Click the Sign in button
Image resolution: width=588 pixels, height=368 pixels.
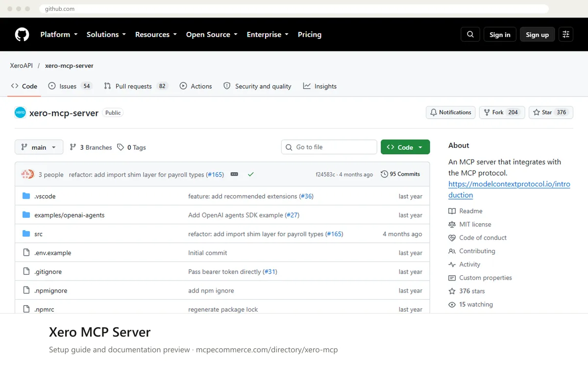500,34
